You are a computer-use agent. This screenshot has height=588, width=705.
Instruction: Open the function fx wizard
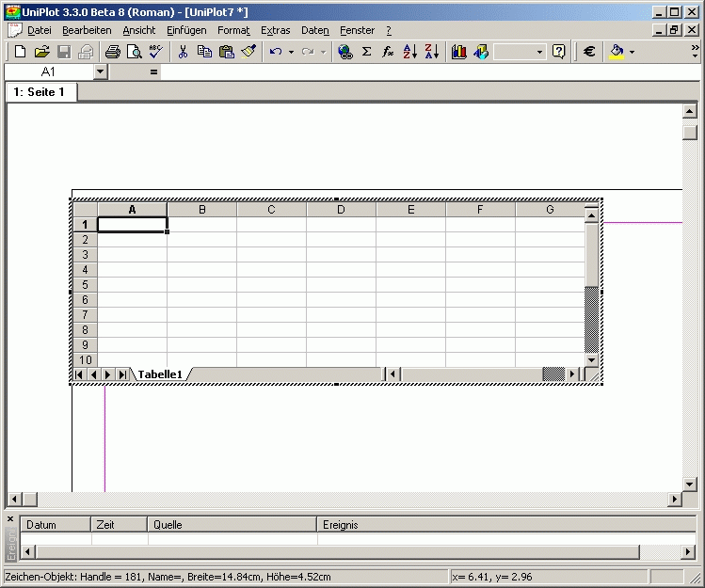click(388, 52)
